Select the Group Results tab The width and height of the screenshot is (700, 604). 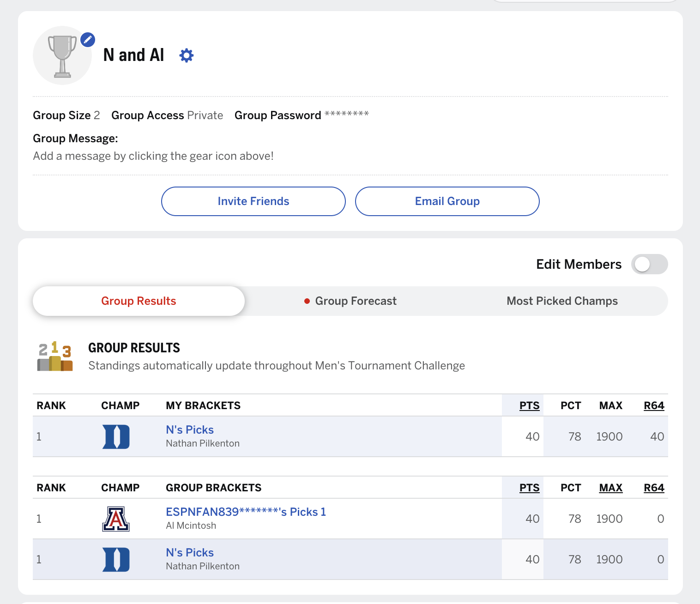[x=138, y=301]
